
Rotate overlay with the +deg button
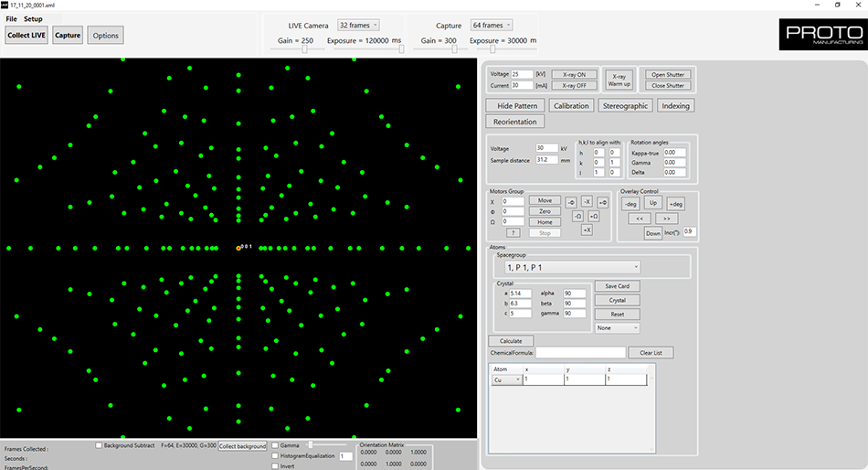(x=675, y=204)
